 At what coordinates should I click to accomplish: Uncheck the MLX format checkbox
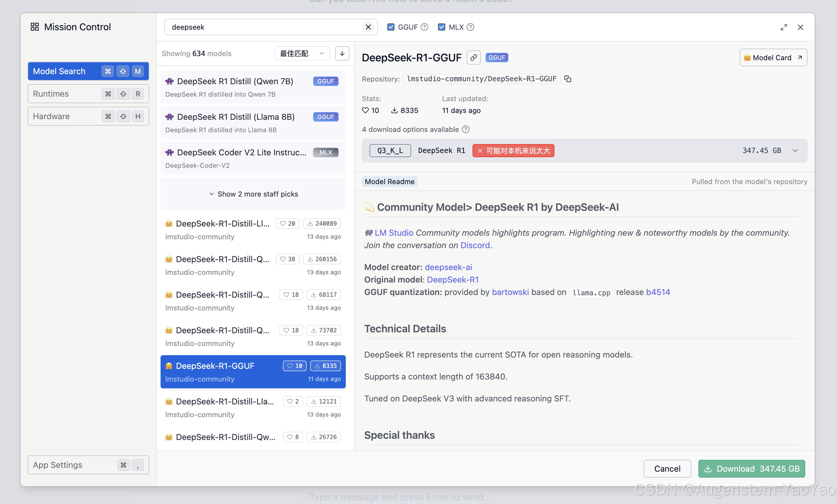[x=441, y=27]
